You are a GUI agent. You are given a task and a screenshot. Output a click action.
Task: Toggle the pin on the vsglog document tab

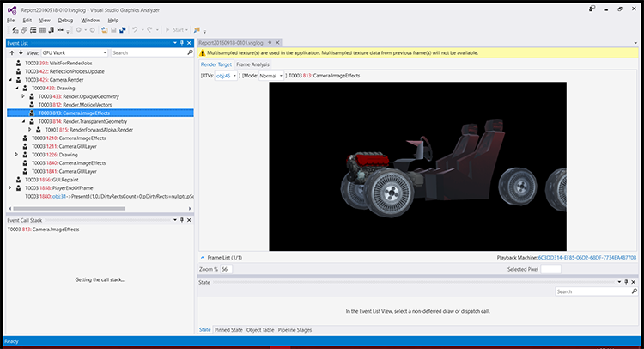270,42
